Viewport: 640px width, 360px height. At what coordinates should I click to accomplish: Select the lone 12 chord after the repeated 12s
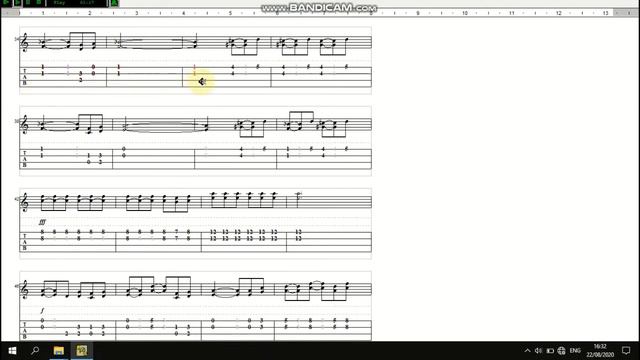(x=298, y=235)
